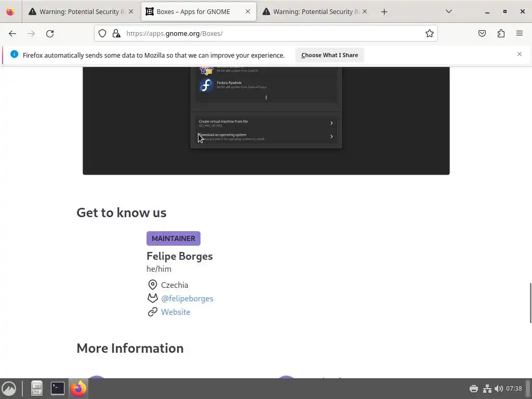The height and width of the screenshot is (399, 532).
Task: Reload the current page
Action: pyautogui.click(x=50, y=34)
